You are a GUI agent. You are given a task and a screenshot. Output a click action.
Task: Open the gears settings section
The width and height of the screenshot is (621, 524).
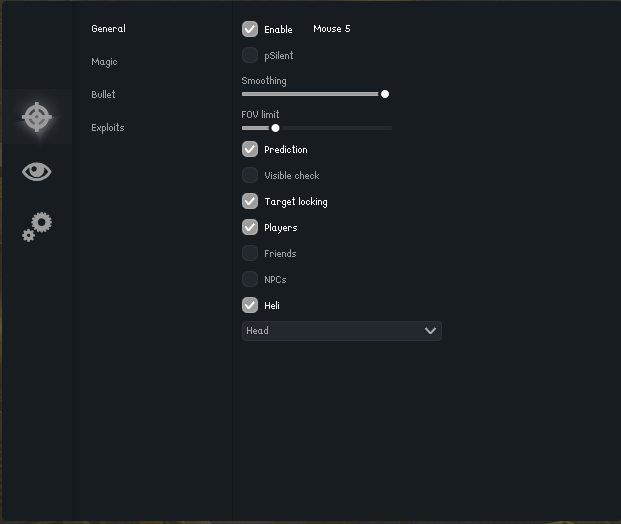[x=37, y=227]
